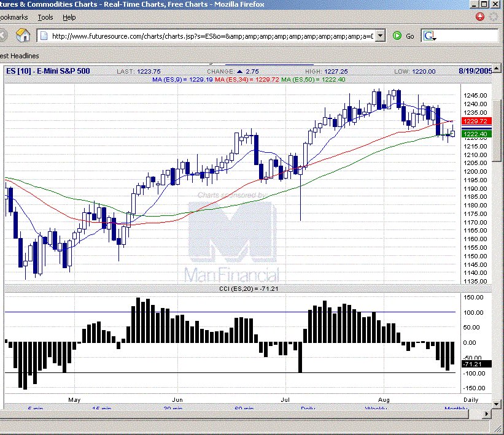The image size is (504, 435).
Task: Click the 150.00 CCI axis label
Action: (x=473, y=297)
